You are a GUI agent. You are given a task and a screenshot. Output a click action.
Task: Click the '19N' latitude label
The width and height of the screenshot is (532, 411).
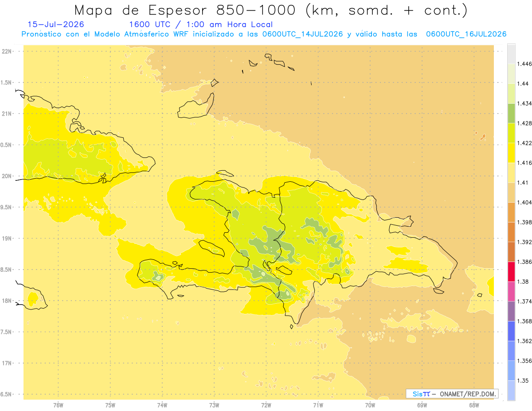(x=6, y=238)
